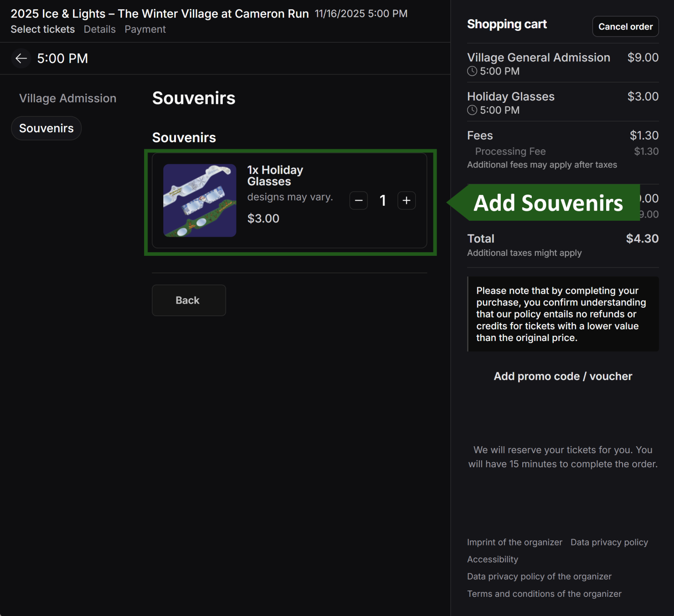Click the clock icon under Holiday Glasses
The width and height of the screenshot is (674, 616).
471,110
